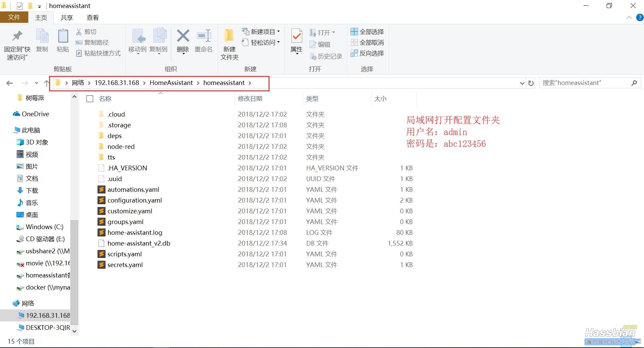Click the search homeassistant input field
This screenshot has width=644, height=348.
pos(585,83)
